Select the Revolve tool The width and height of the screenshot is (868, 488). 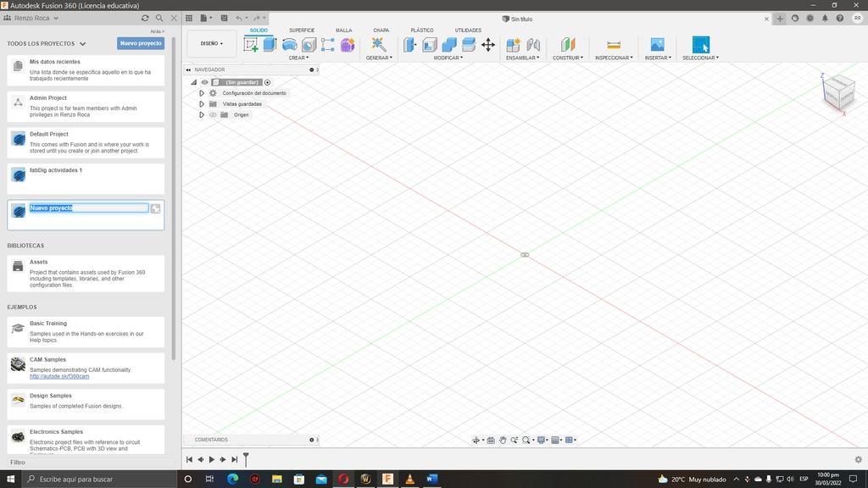point(290,45)
